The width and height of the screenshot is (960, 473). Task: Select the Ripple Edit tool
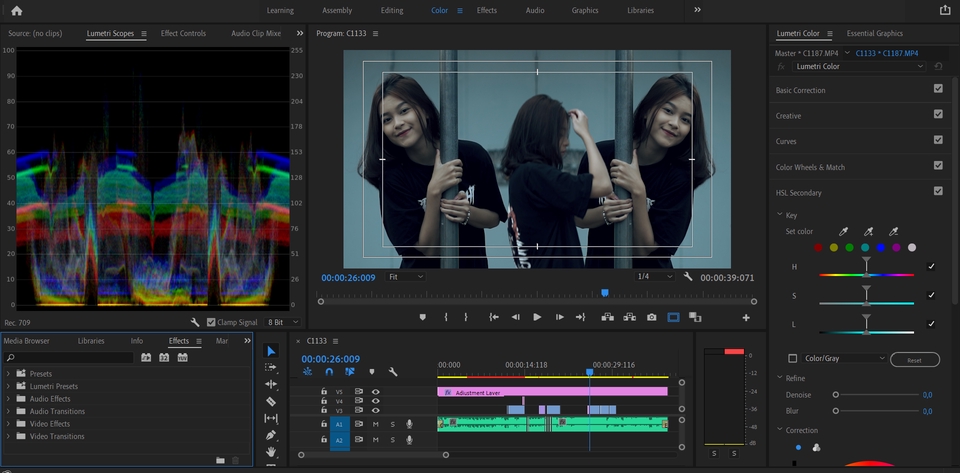tap(271, 384)
